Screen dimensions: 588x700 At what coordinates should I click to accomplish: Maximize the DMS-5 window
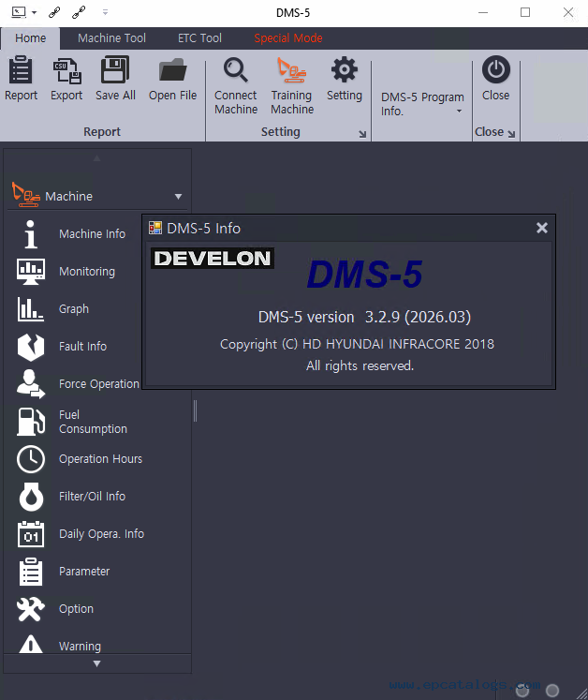tap(525, 12)
